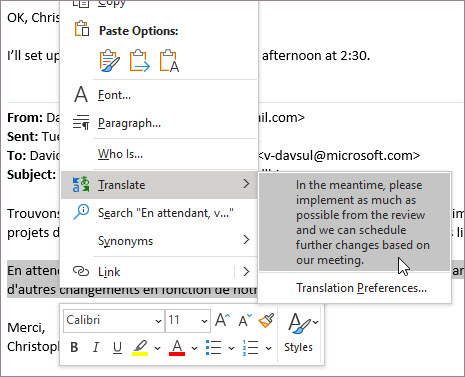The height and width of the screenshot is (377, 465).
Task: Increase font size with Grow Font icon
Action: click(222, 321)
